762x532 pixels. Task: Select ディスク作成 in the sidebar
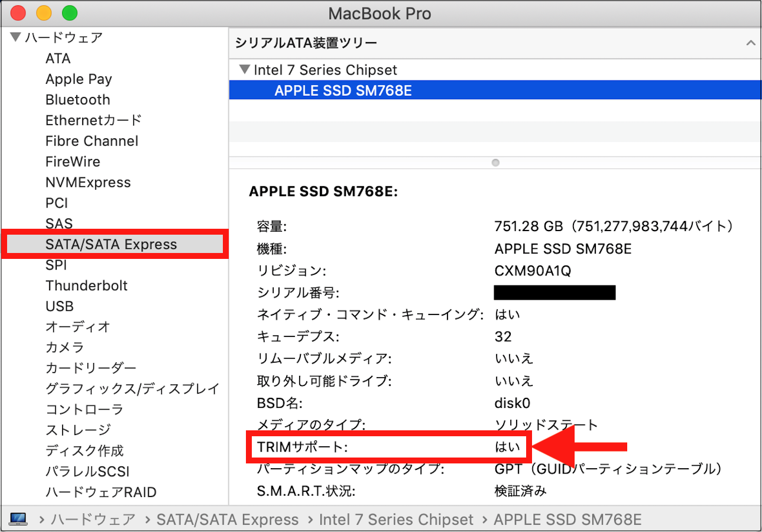pyautogui.click(x=85, y=451)
